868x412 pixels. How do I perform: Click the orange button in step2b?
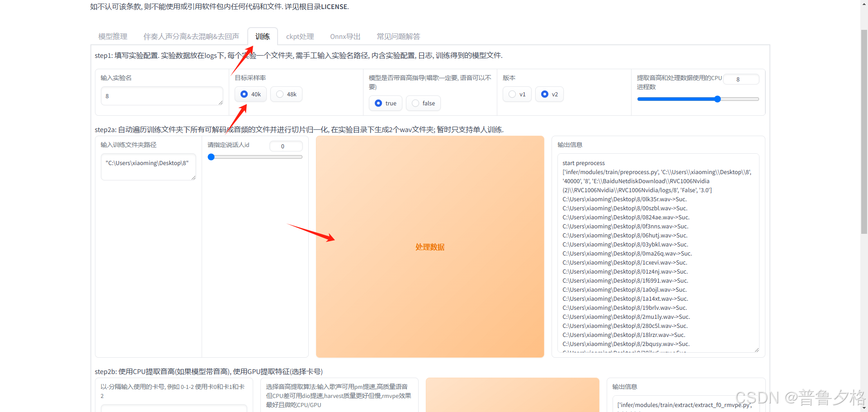(512, 395)
